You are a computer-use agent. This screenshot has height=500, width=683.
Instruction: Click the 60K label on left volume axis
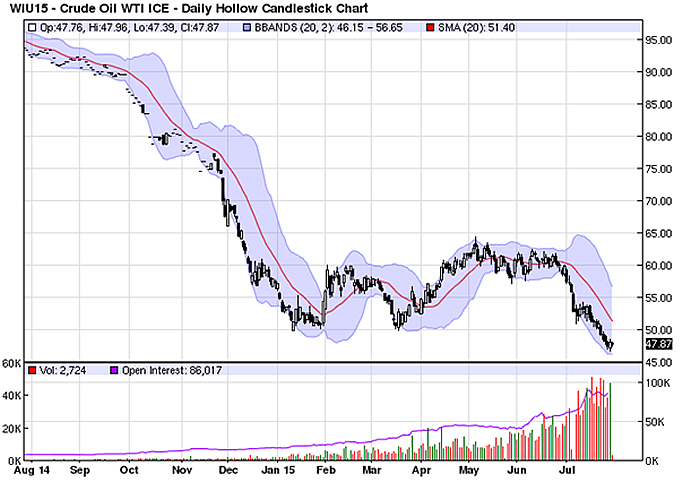click(x=12, y=362)
